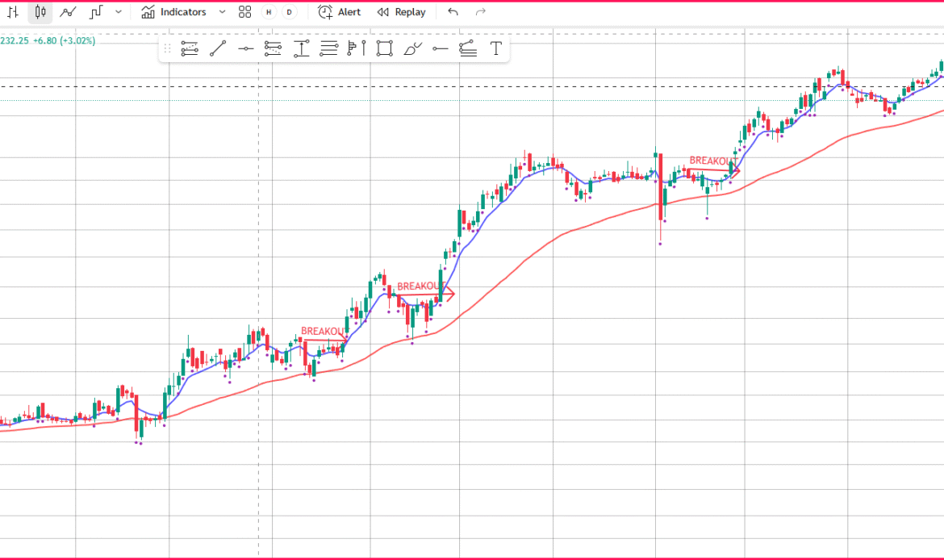This screenshot has height=560, width=944.
Task: Open the Indicators menu
Action: click(x=173, y=12)
